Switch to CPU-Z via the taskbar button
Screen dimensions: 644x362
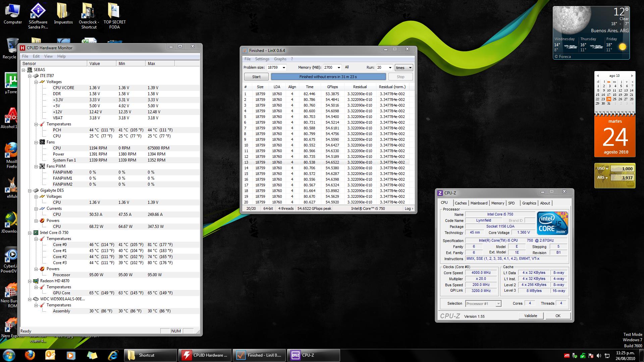313,355
